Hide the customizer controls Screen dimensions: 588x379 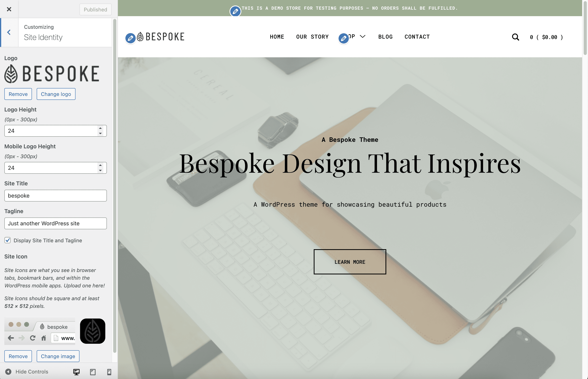[27, 372]
